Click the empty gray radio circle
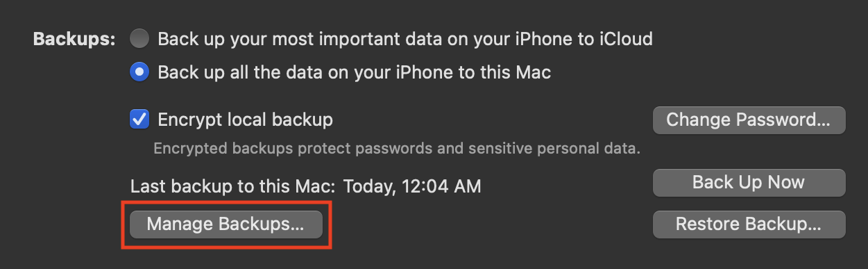Screen dimensions: 868x269 click(139, 39)
